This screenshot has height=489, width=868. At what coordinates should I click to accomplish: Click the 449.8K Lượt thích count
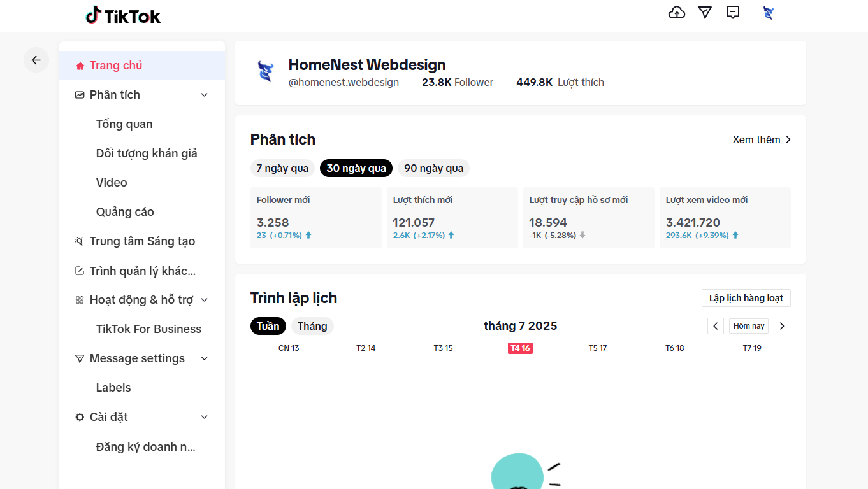click(x=560, y=82)
